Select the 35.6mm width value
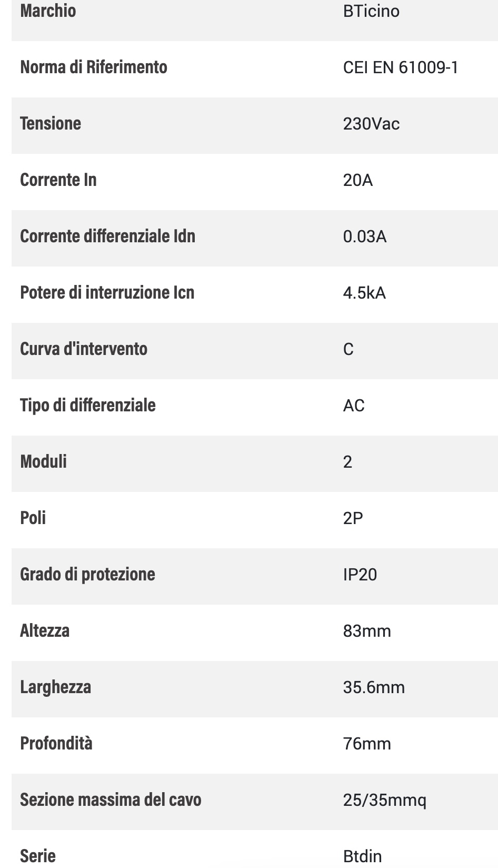 (374, 687)
